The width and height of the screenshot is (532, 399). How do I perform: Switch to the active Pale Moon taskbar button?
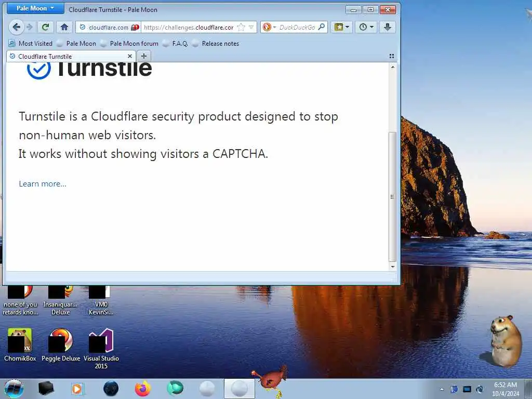click(239, 389)
